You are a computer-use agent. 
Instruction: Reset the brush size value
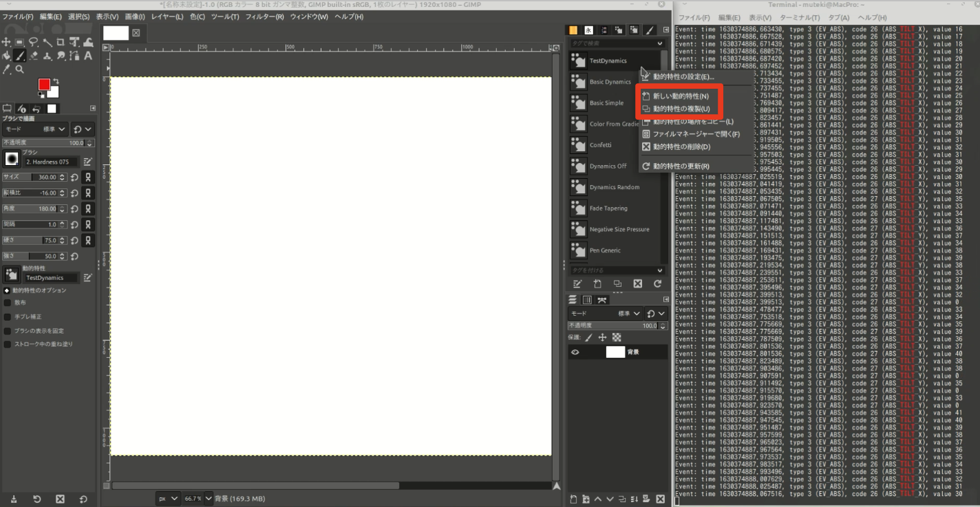74,177
